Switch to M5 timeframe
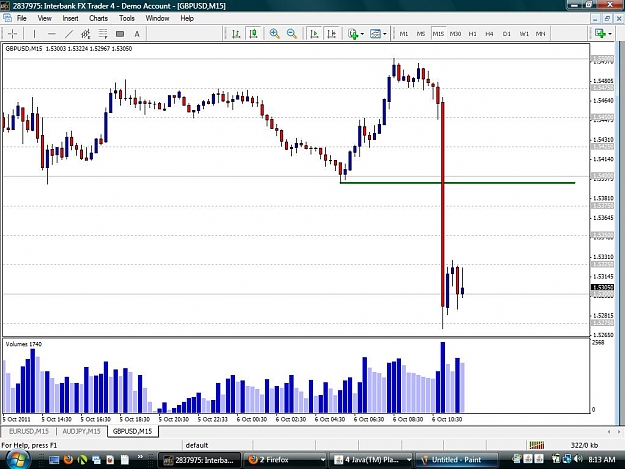This screenshot has width=625, height=469. 421,34
